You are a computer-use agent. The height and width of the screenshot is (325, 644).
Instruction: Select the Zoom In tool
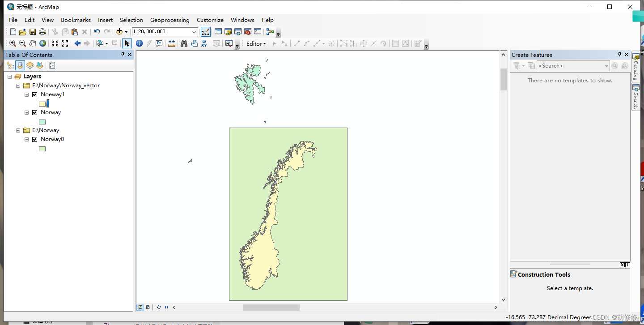tap(13, 43)
